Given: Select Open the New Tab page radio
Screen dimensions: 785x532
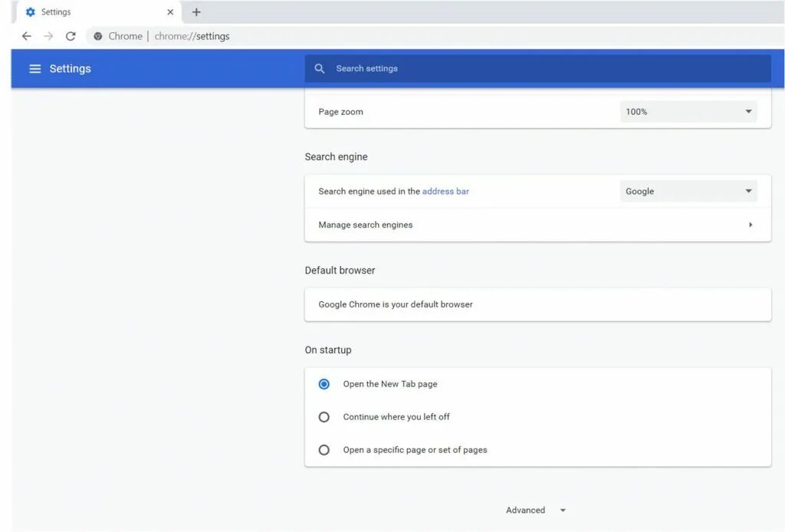Looking at the screenshot, I should (x=324, y=384).
